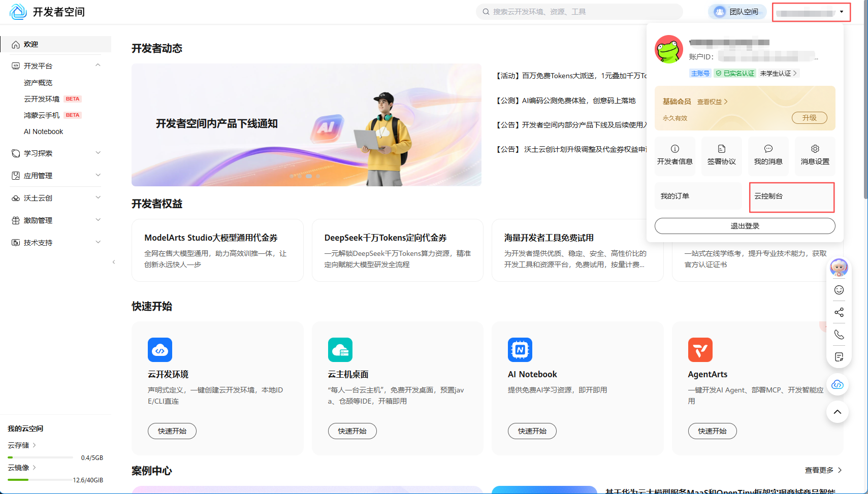Open 签署协议 document icon
The width and height of the screenshot is (868, 494).
point(722,149)
